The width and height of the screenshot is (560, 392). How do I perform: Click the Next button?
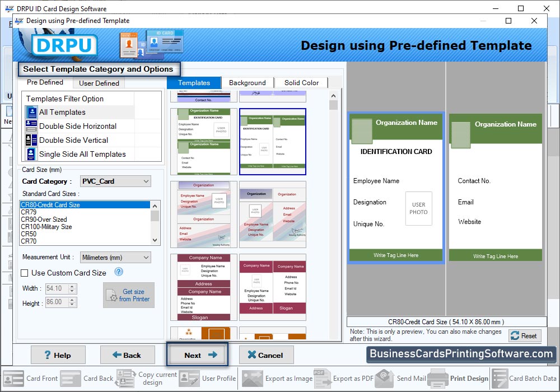(x=197, y=355)
